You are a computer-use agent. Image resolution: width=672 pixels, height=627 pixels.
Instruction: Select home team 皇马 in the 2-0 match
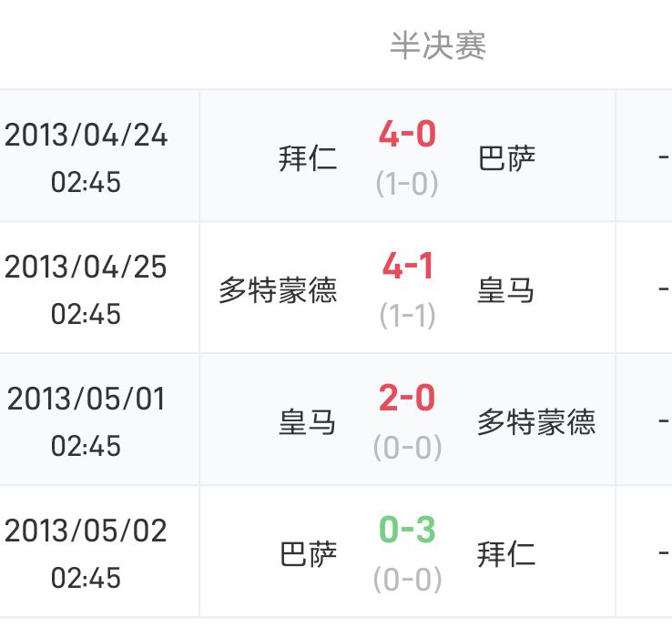308,422
